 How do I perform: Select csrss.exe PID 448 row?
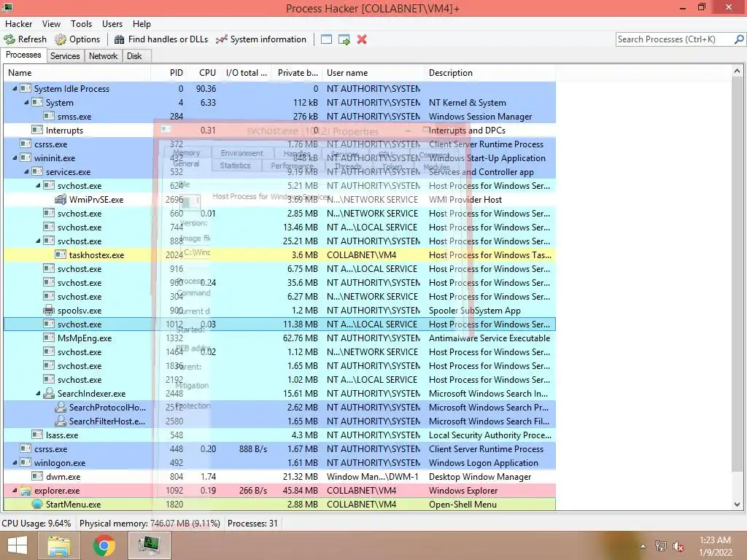point(279,449)
